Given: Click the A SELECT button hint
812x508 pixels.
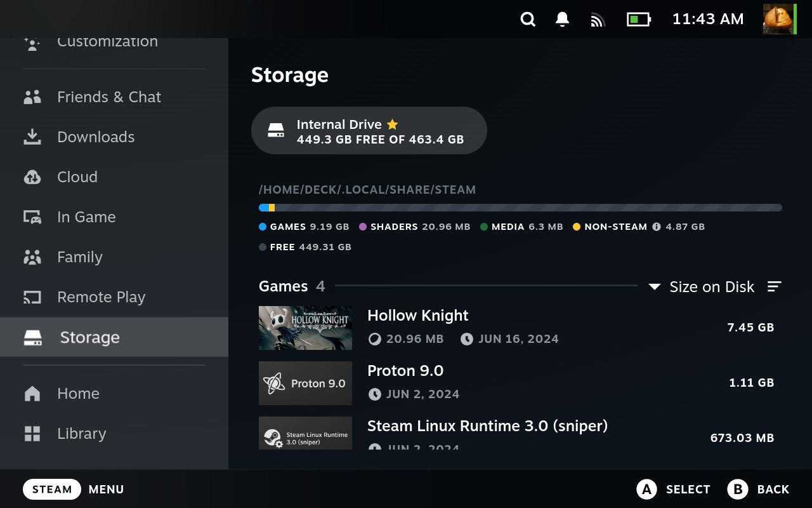Looking at the screenshot, I should tap(673, 490).
